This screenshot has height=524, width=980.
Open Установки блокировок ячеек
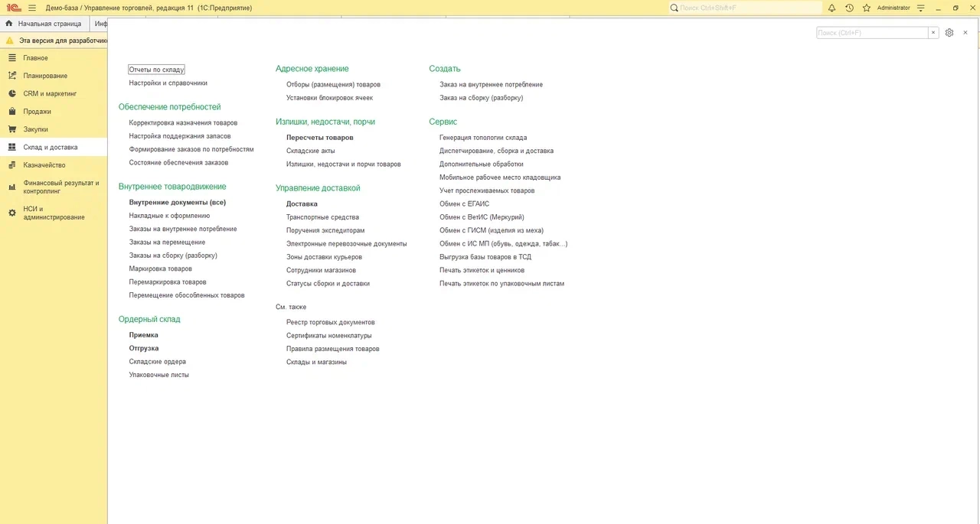click(329, 98)
